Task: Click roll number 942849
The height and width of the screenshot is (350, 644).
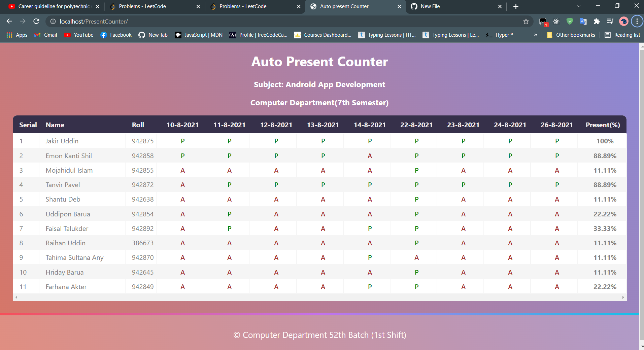Action: (143, 287)
